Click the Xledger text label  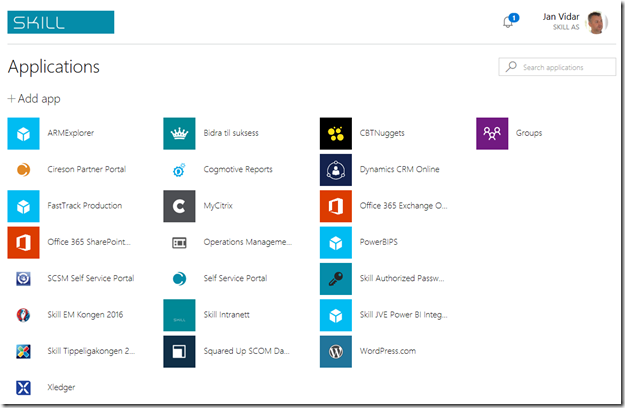[61, 387]
